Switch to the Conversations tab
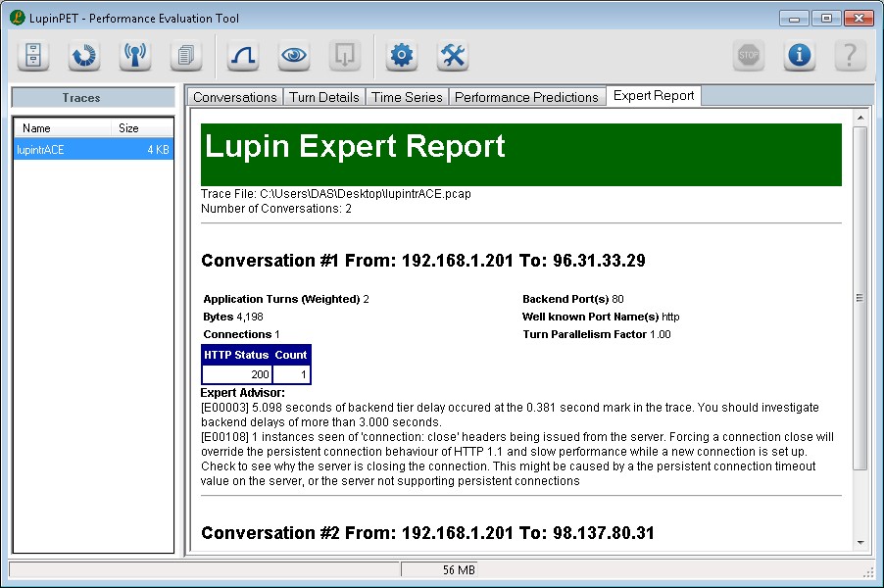 [235, 97]
